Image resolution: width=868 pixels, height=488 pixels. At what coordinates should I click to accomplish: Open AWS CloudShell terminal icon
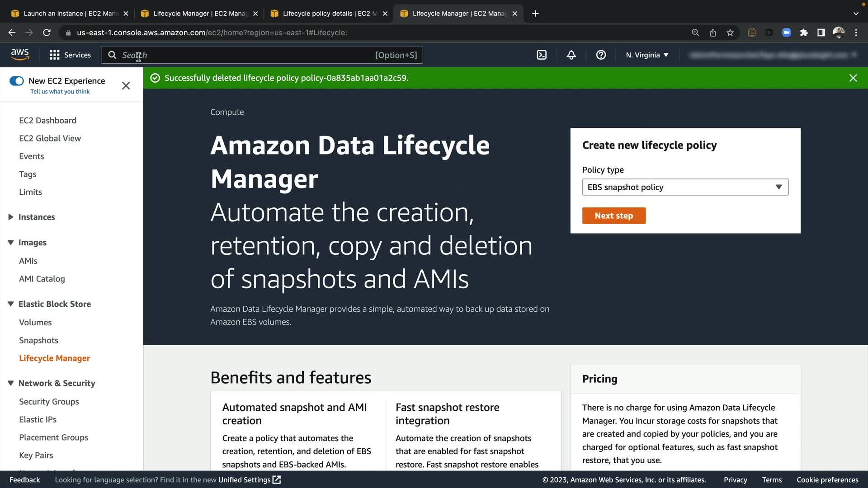click(x=541, y=55)
